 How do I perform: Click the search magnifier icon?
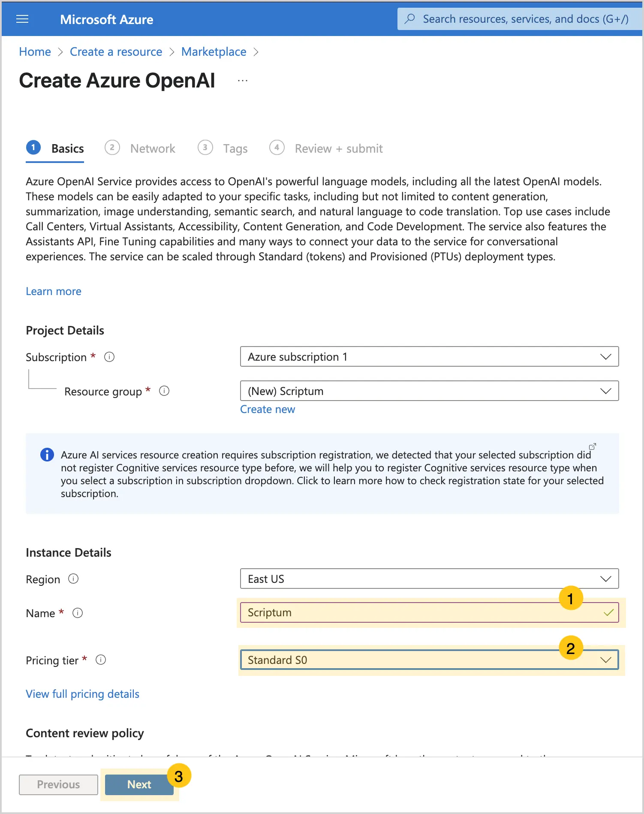[x=410, y=19]
